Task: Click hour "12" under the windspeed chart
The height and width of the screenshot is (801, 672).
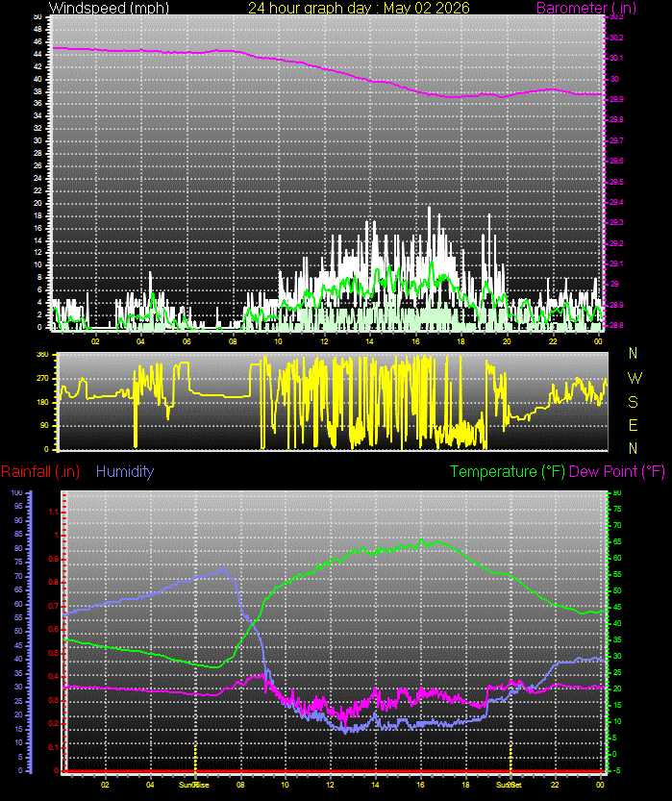Action: tap(324, 341)
